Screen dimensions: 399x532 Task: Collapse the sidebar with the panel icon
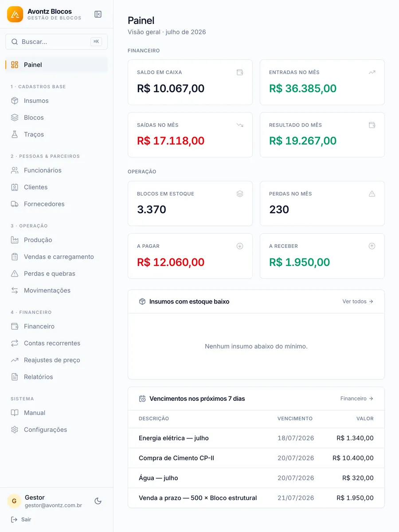pos(98,14)
